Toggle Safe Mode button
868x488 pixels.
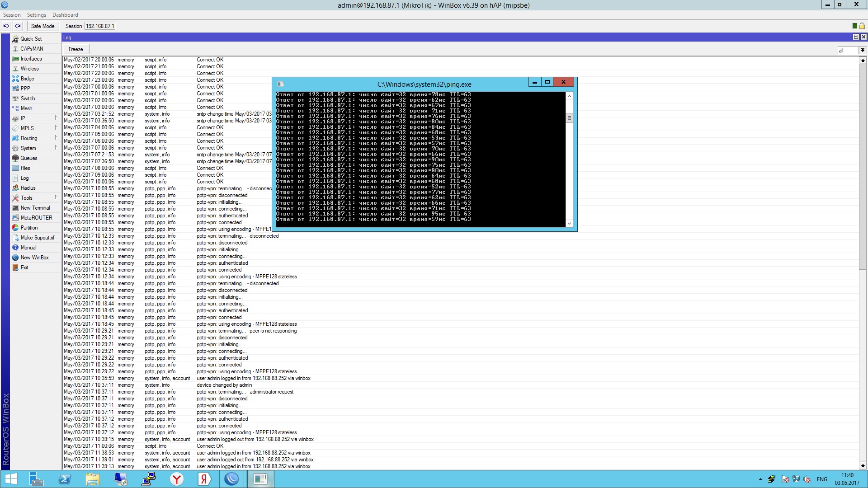pos(42,26)
